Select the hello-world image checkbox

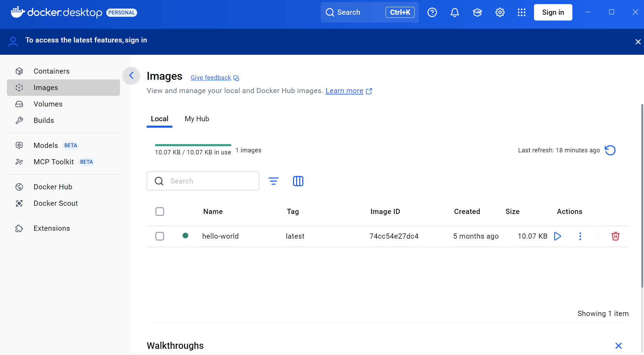coord(160,236)
